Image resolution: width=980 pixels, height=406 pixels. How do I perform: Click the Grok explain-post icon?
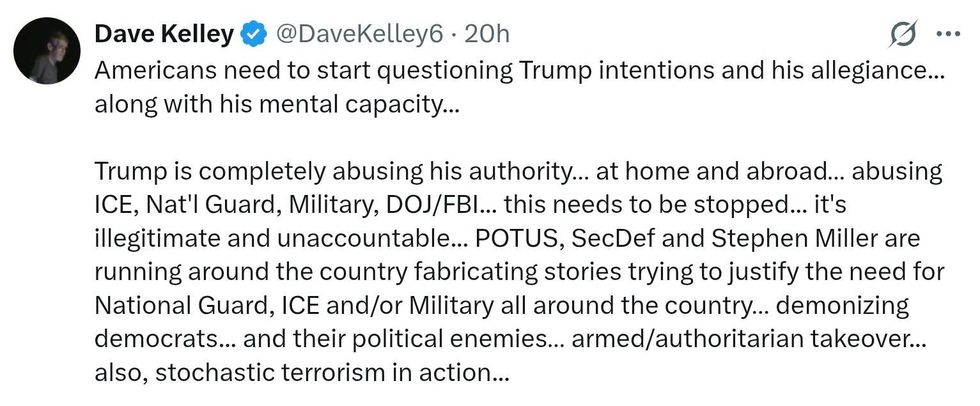(903, 34)
